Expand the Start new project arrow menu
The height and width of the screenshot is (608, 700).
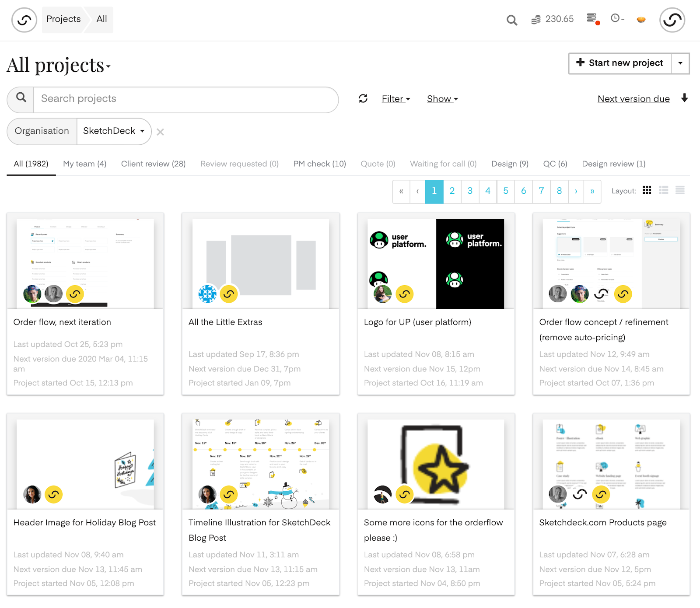click(680, 63)
